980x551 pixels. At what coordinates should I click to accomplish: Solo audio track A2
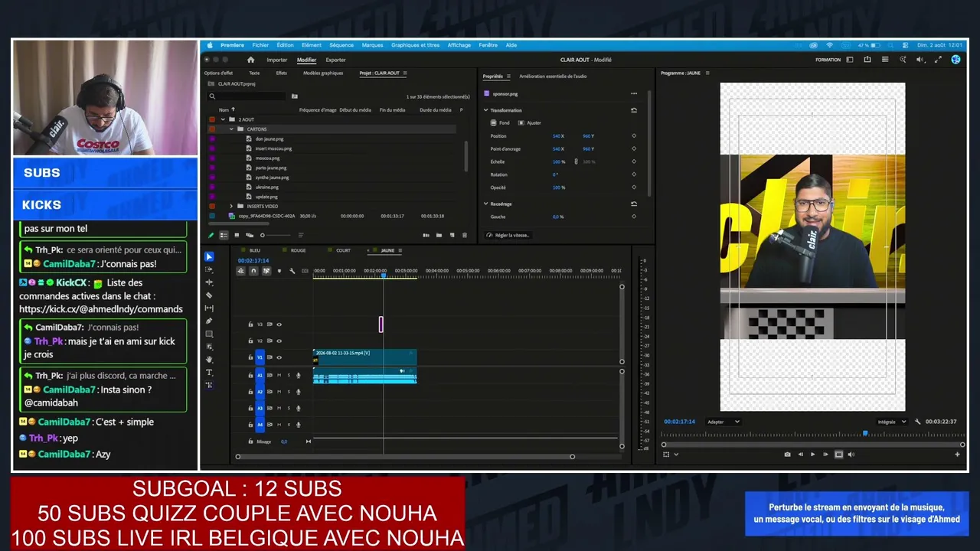point(289,392)
